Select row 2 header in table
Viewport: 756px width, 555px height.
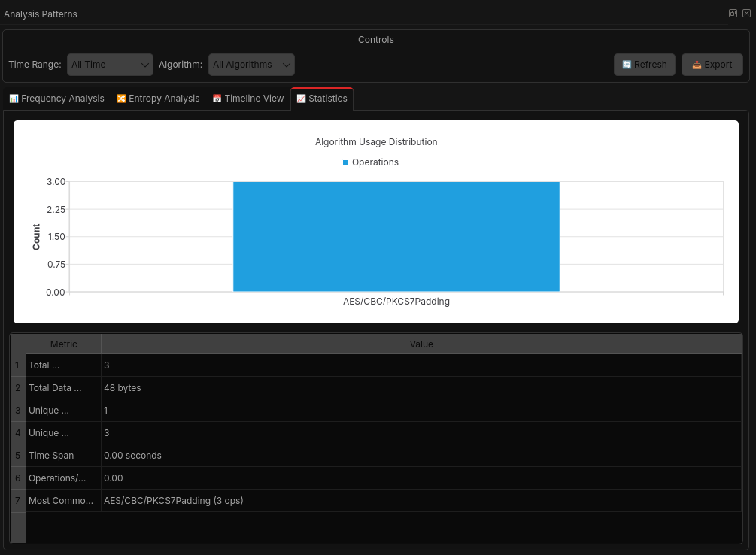[x=17, y=388]
